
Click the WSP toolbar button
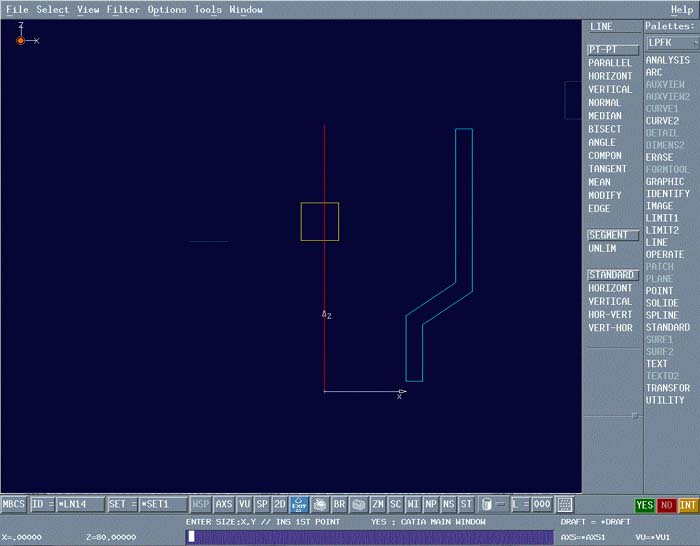click(200, 504)
